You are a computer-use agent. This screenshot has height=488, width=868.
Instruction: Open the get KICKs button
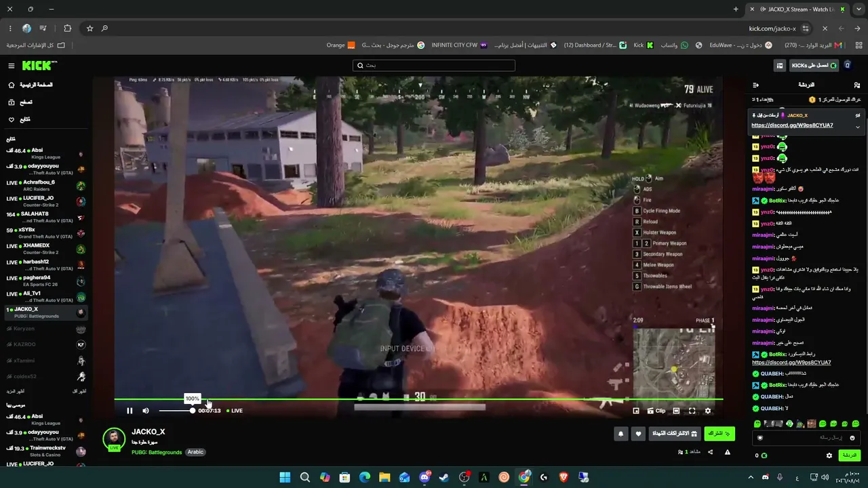tap(814, 66)
